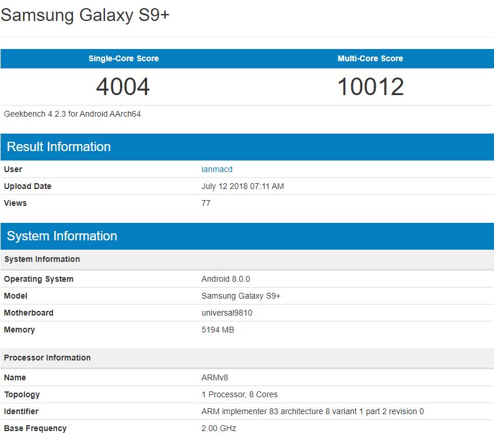Click the 2.00 GHz frequency value
Viewport: 494px width, 448px height.
tap(219, 428)
